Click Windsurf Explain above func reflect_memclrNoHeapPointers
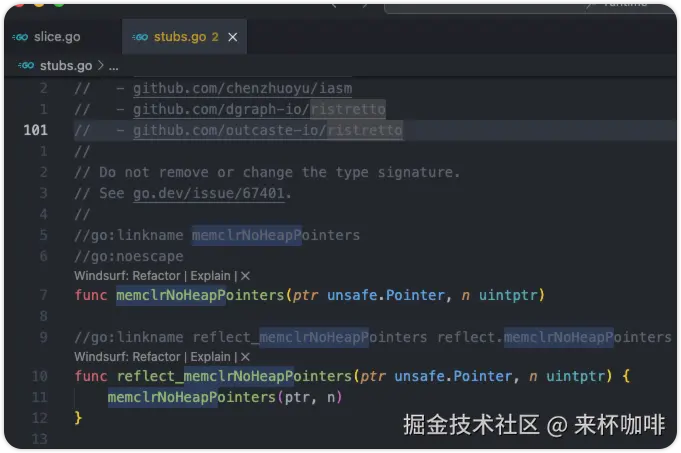This screenshot has height=453, width=681. (x=210, y=357)
